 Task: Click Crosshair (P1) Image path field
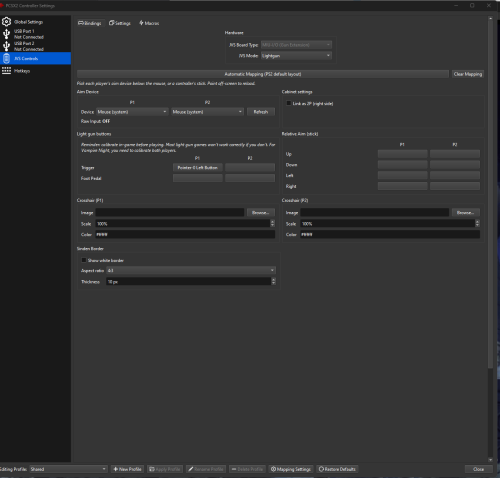[x=170, y=213]
